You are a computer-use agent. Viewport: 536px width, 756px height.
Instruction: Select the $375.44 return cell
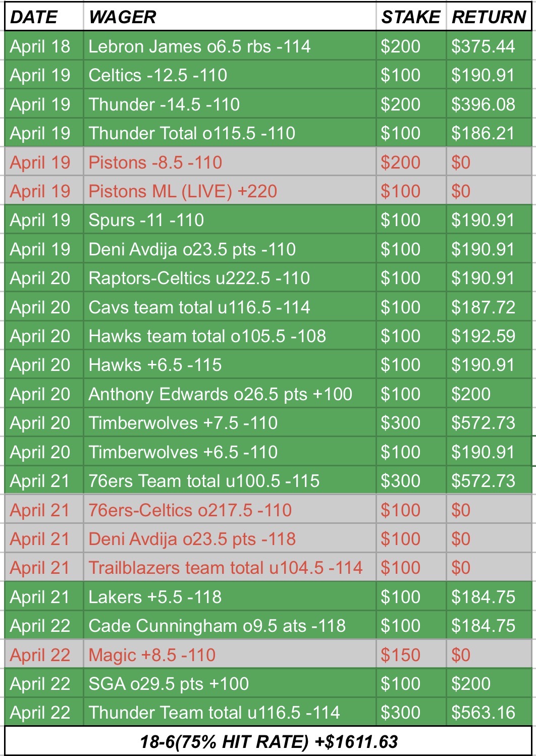[x=483, y=46]
